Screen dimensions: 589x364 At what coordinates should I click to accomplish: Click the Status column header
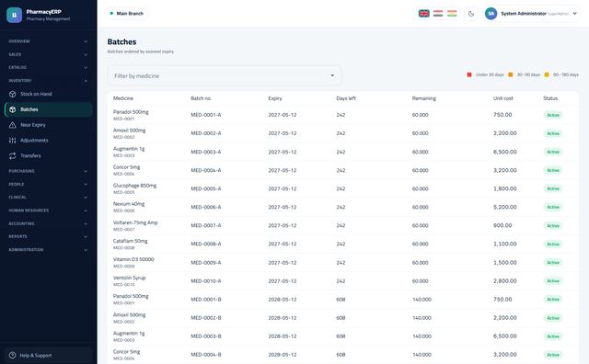(x=550, y=98)
